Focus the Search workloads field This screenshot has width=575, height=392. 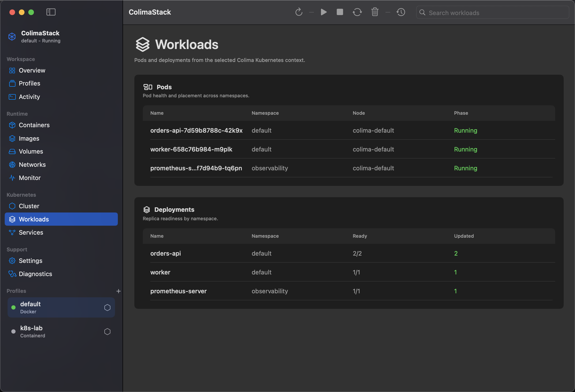click(x=492, y=12)
